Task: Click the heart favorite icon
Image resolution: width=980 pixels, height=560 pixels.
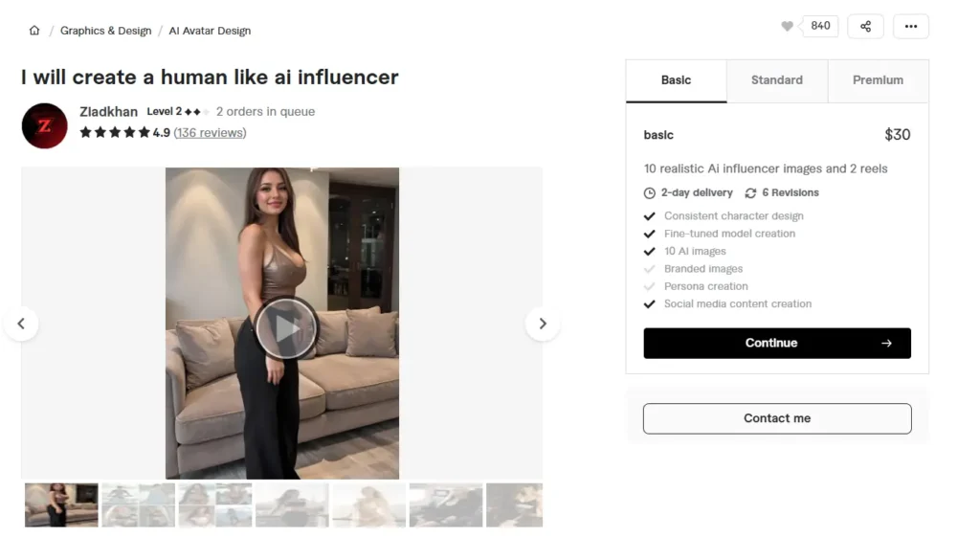Action: click(788, 27)
